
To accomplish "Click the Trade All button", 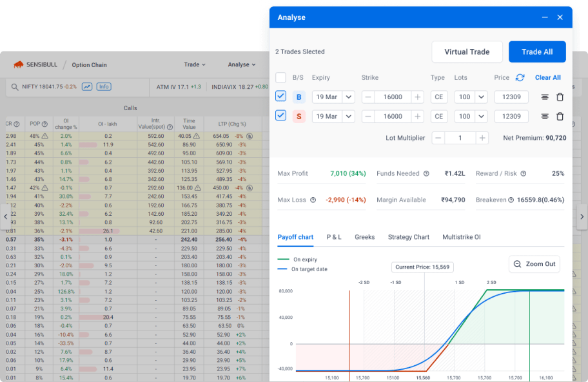I will click(x=537, y=52).
